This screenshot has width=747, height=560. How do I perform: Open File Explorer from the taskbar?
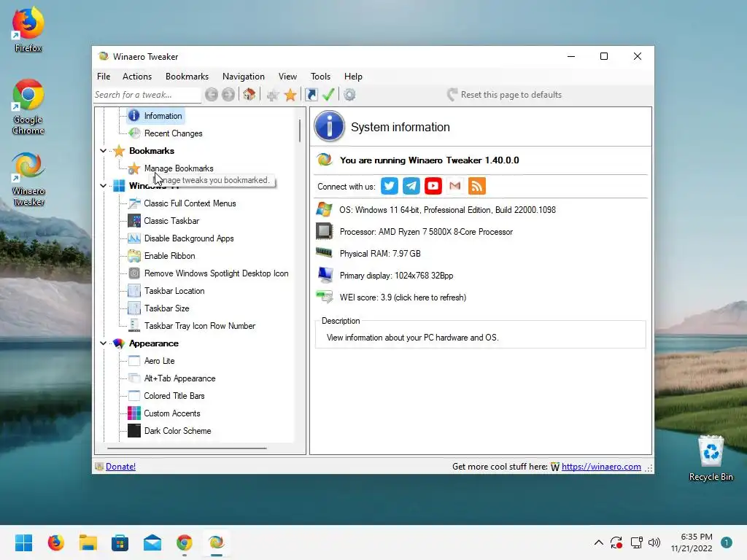88,542
